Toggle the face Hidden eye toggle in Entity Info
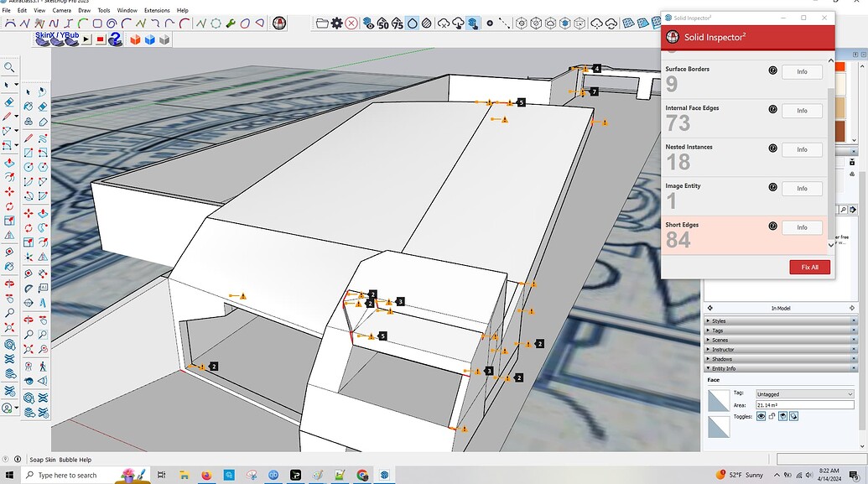 pyautogui.click(x=761, y=416)
